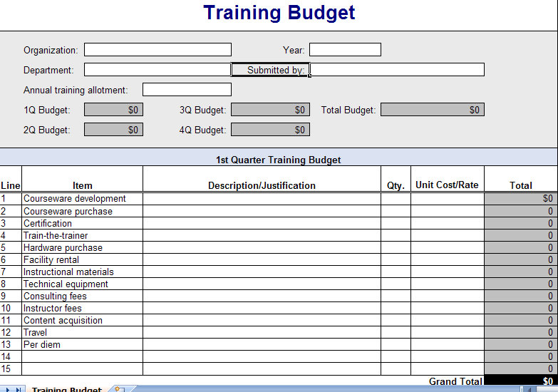The width and height of the screenshot is (558, 392).
Task: Click the empty Item cell on line 14
Action: (x=82, y=356)
